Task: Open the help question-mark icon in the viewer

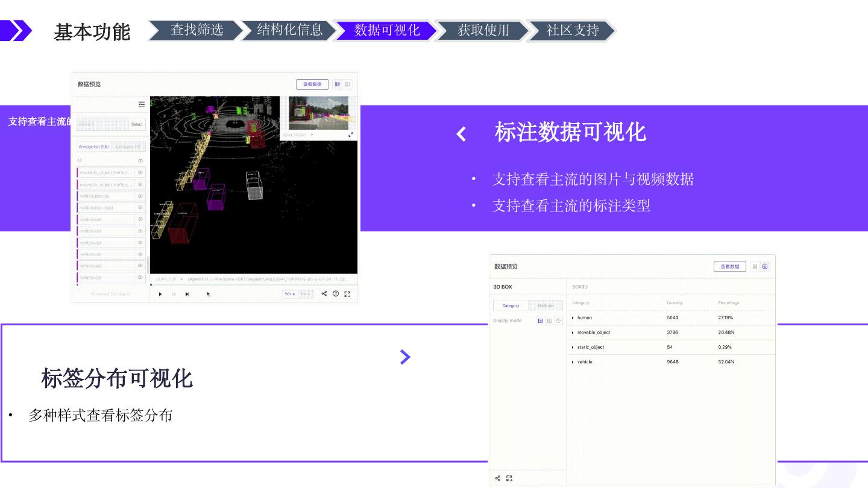Action: click(x=336, y=294)
